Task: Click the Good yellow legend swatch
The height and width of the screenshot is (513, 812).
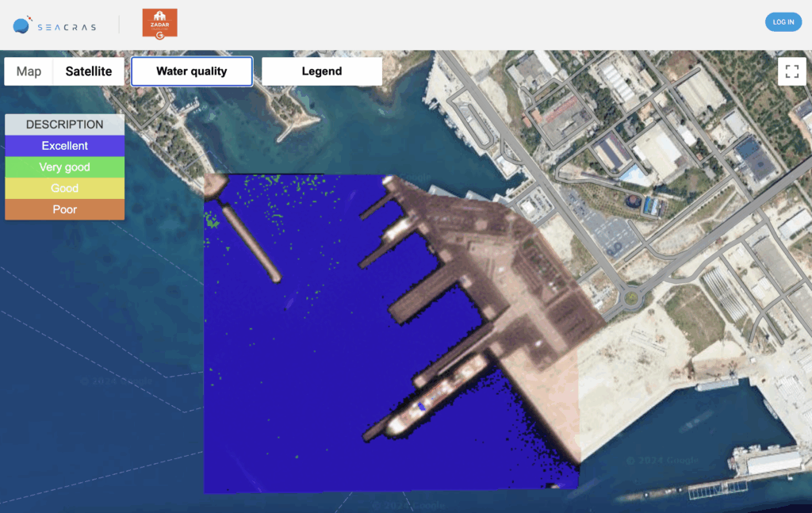Action: click(x=65, y=189)
